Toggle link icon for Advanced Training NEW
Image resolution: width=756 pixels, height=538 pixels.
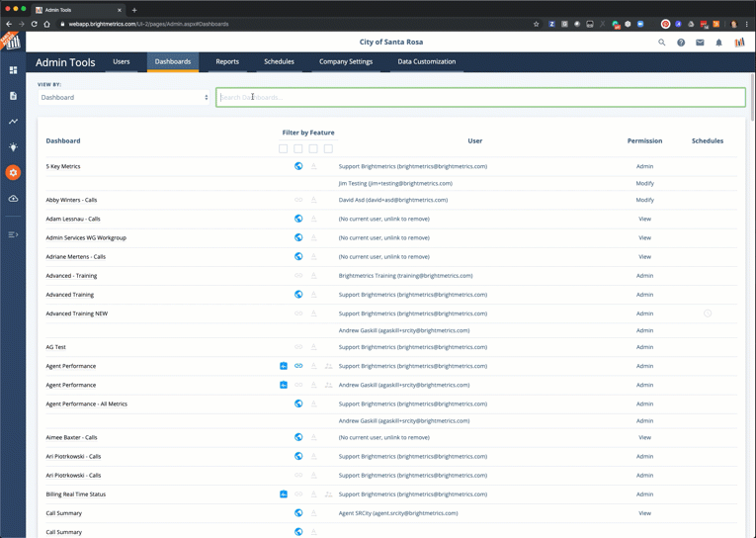point(298,314)
